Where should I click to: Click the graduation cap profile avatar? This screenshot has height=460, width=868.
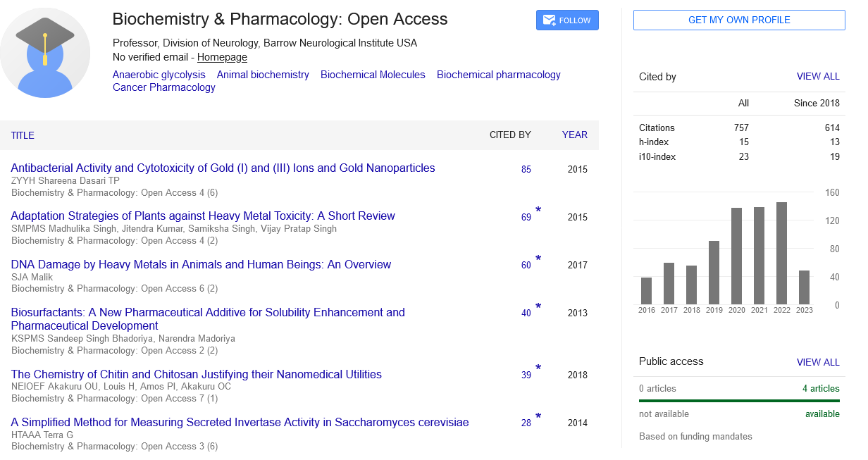coord(45,53)
